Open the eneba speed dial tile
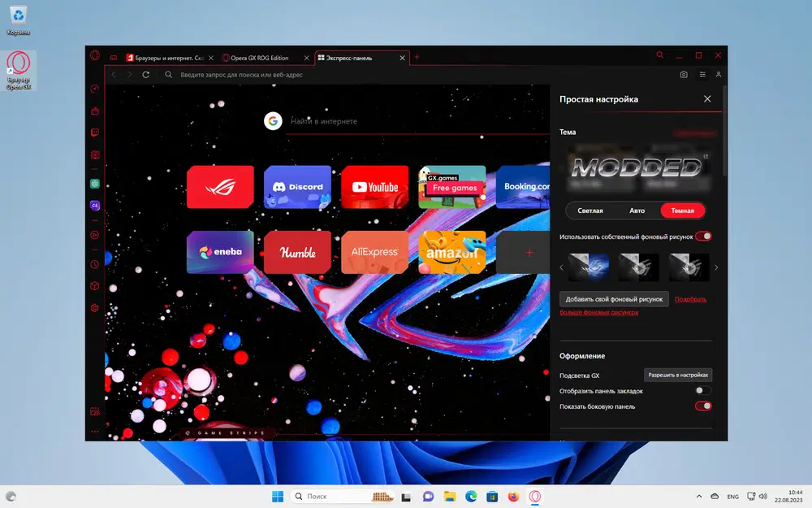Image resolution: width=812 pixels, height=508 pixels. [x=220, y=253]
